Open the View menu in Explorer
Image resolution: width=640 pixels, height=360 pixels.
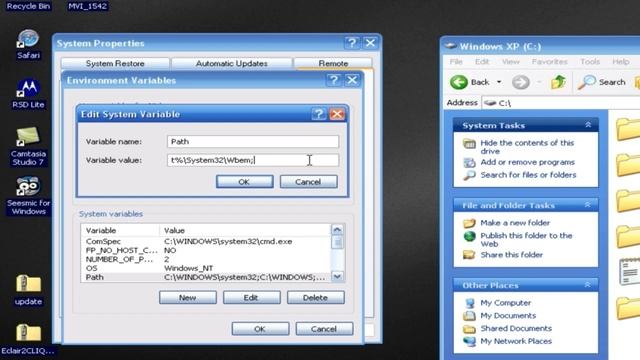[x=511, y=62]
